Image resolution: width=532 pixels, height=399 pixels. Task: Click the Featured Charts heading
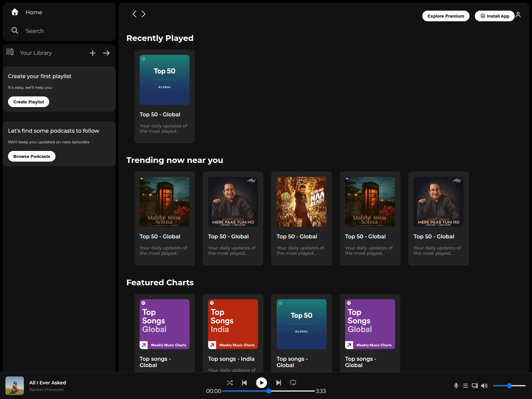click(x=160, y=283)
